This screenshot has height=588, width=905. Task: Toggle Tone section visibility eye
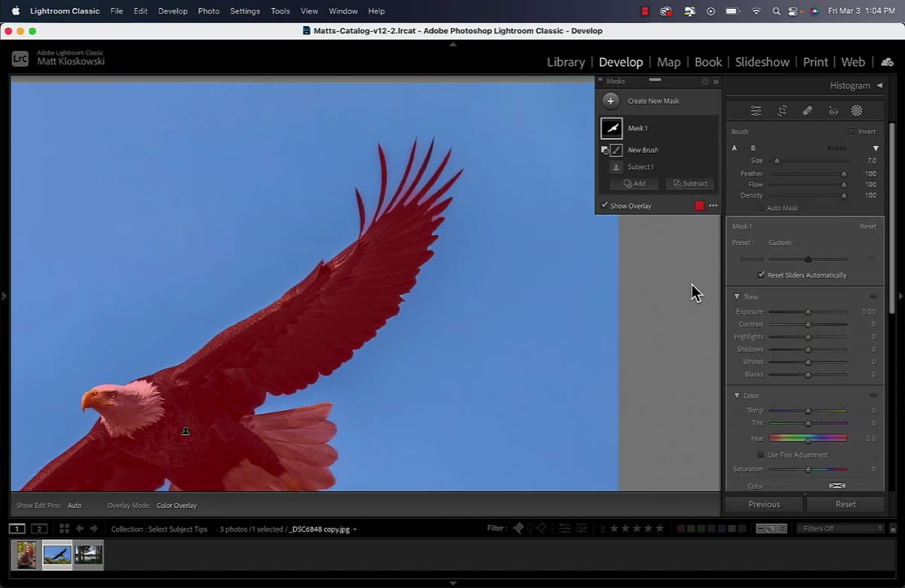[873, 297]
